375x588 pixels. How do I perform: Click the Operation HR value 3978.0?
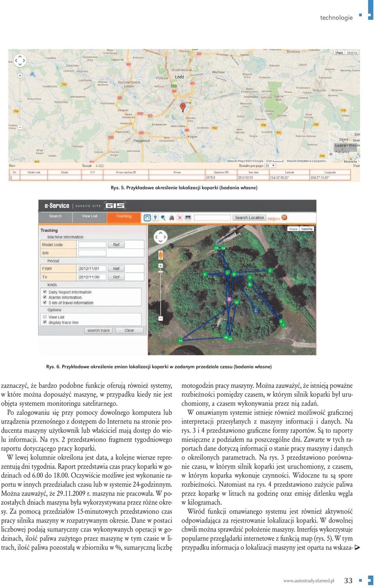click(x=211, y=177)
